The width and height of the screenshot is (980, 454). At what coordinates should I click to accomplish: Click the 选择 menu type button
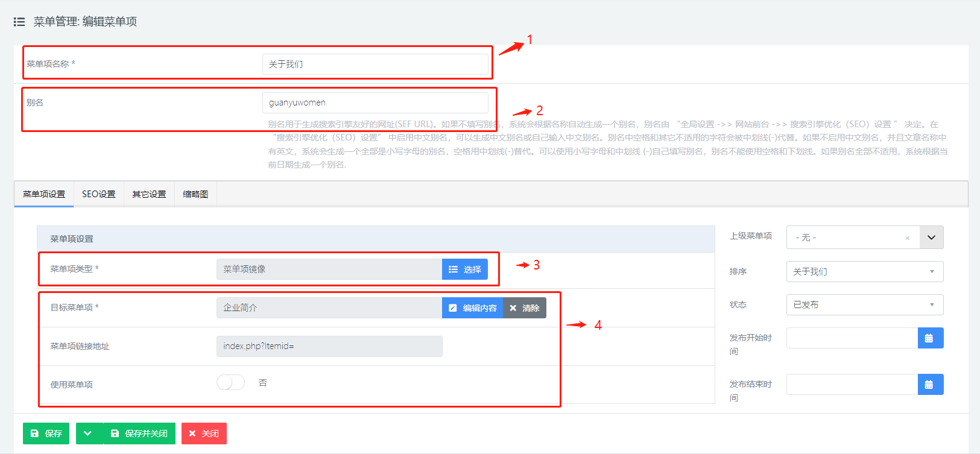tap(464, 270)
